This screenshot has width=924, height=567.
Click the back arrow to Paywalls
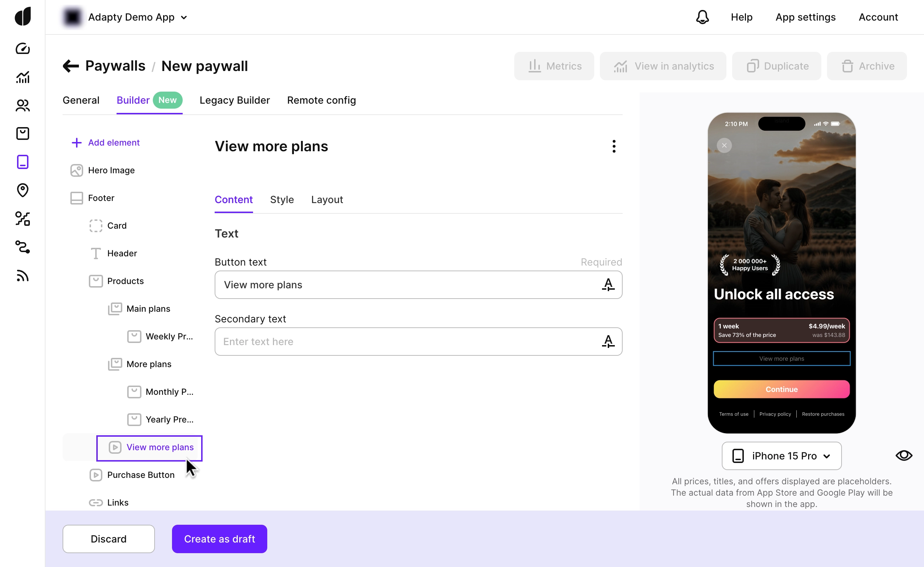(x=71, y=66)
